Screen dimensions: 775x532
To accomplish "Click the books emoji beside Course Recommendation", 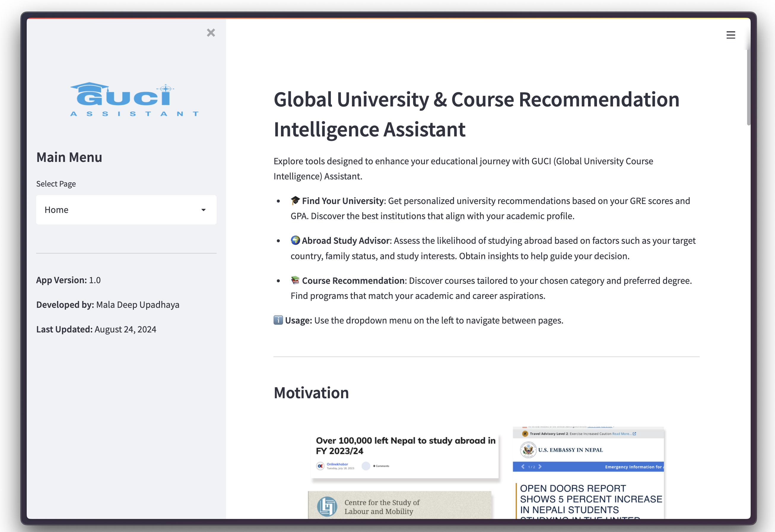I will 295,280.
